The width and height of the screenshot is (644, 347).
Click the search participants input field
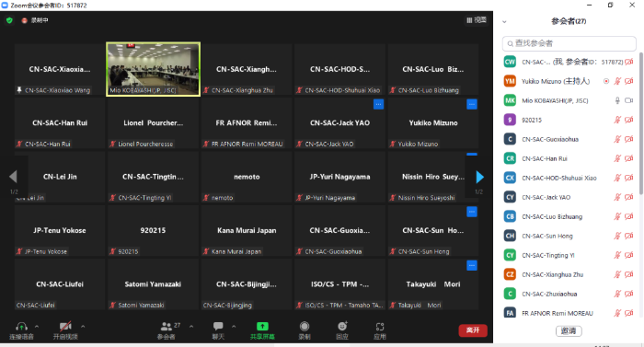[569, 43]
